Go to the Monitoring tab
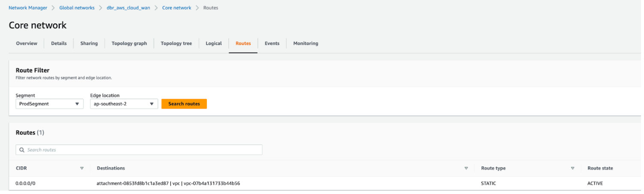 (x=305, y=43)
